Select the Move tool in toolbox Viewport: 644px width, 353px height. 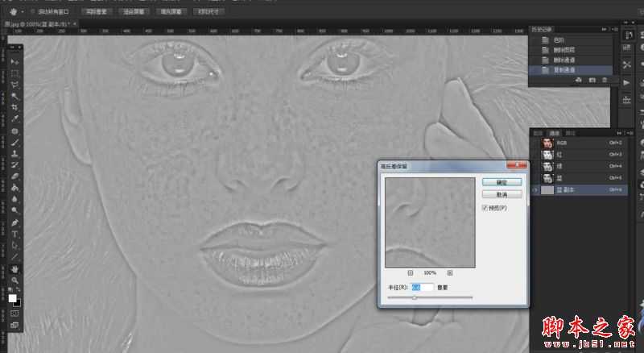point(14,62)
